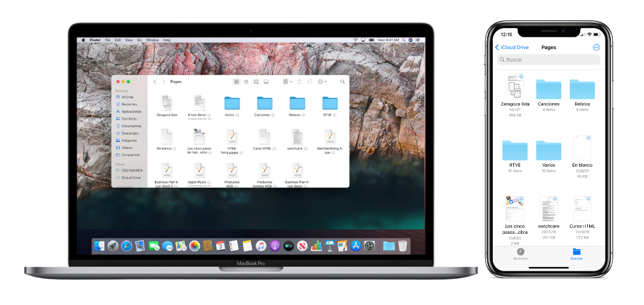Image resolution: width=644 pixels, height=305 pixels.
Task: Select the Zaragoza lista document in Finder
Action: click(x=166, y=103)
